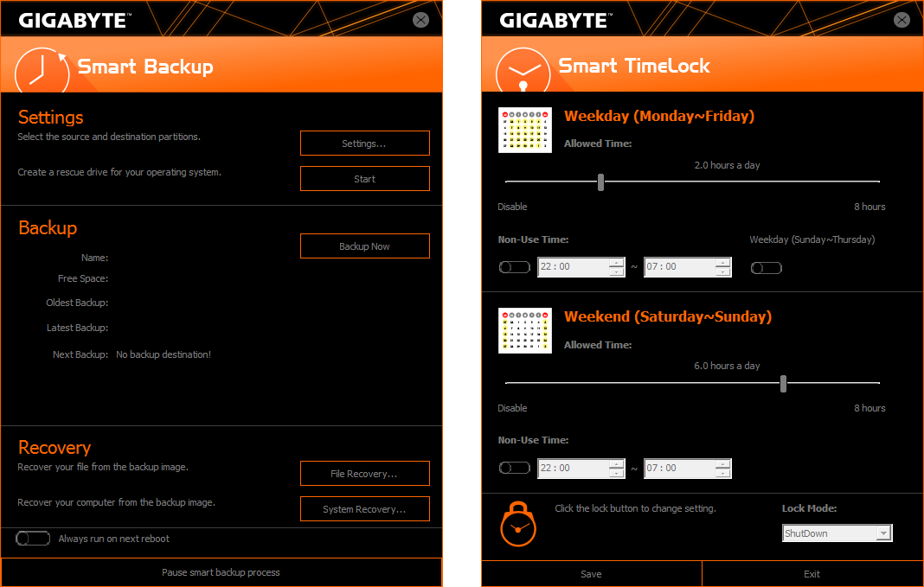Save the TimeLock settings
The width and height of the screenshot is (924, 587).
coord(591,573)
